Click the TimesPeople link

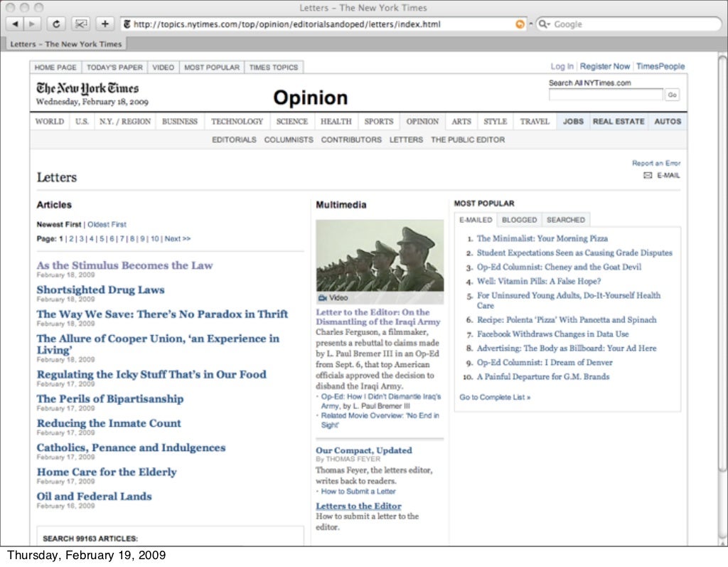[660, 66]
